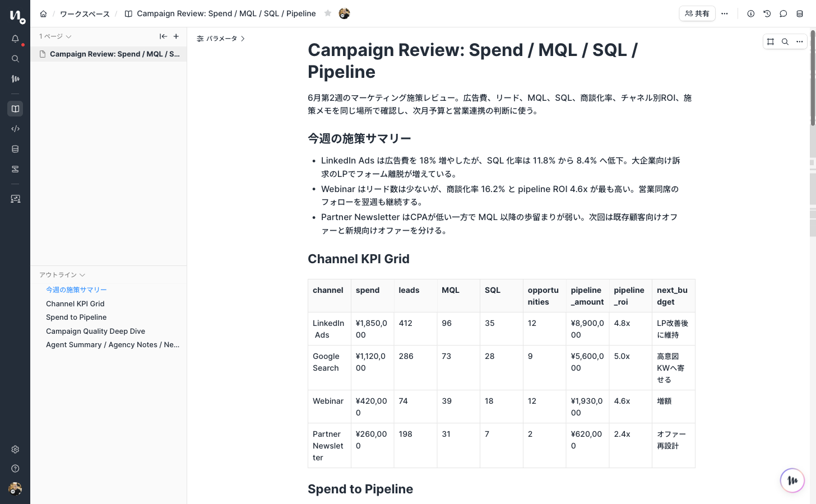Select the notebook book icon in sidebar
The image size is (816, 504).
[x=15, y=109]
